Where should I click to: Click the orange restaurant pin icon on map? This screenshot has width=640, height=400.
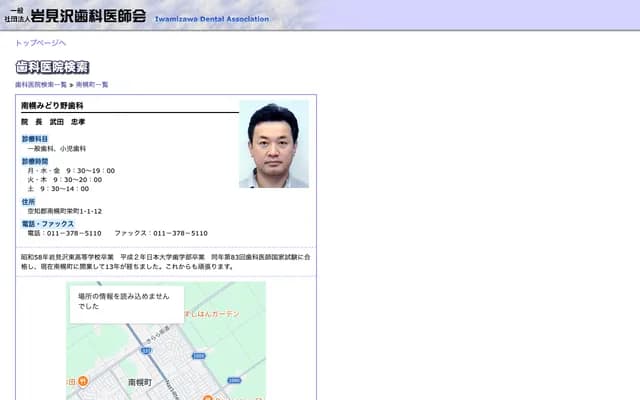tap(83, 381)
